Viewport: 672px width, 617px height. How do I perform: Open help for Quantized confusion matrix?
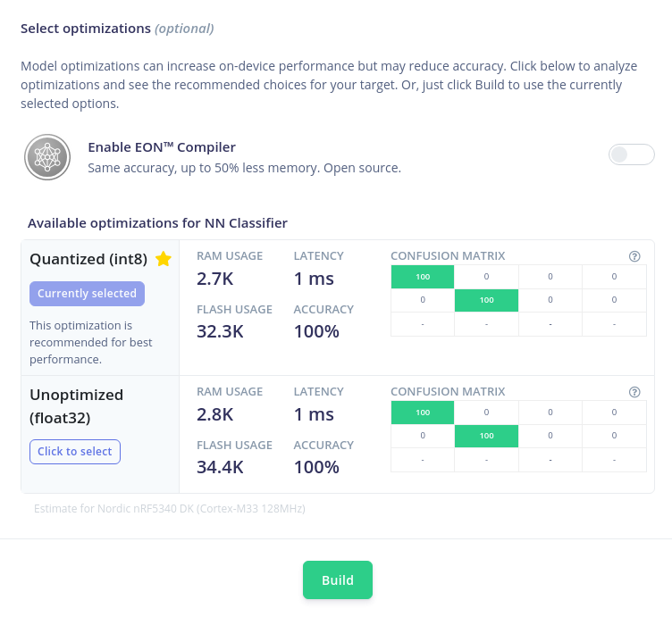[x=634, y=256]
